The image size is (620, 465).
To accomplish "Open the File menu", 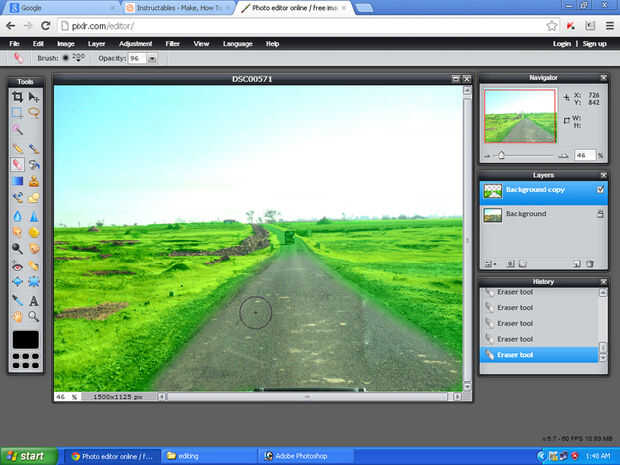I will click(14, 44).
